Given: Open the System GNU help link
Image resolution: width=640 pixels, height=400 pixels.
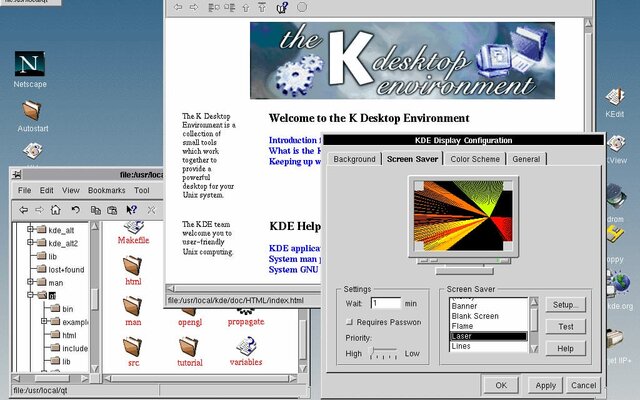Looking at the screenshot, I should (293, 269).
